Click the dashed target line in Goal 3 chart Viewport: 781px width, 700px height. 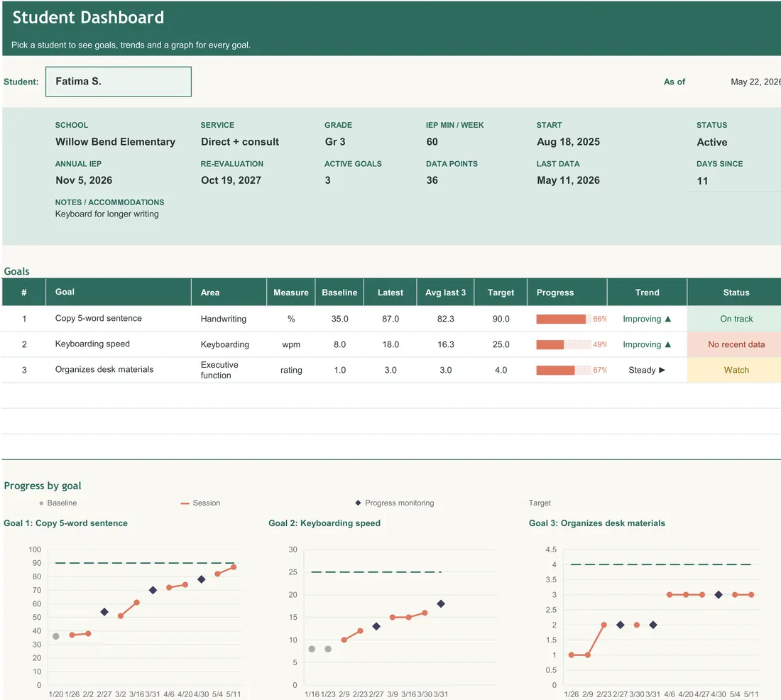click(x=661, y=564)
